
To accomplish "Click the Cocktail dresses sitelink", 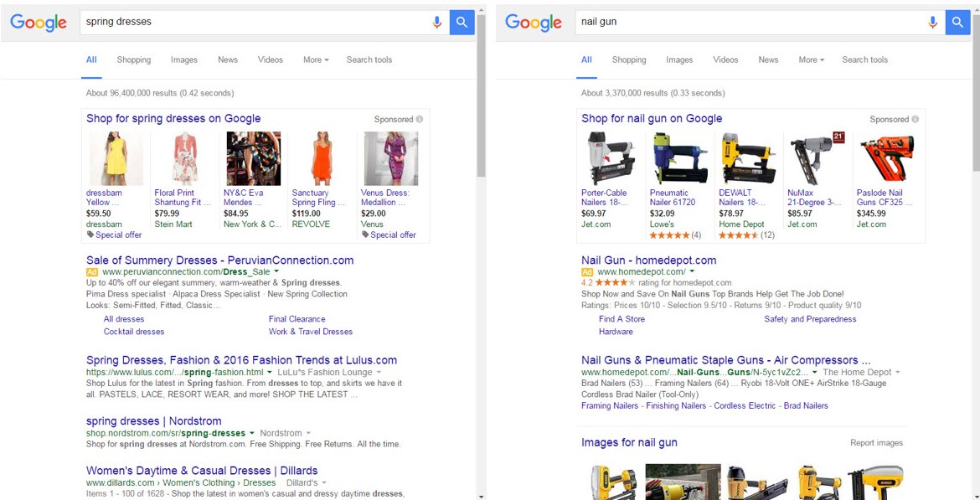I will 134,332.
